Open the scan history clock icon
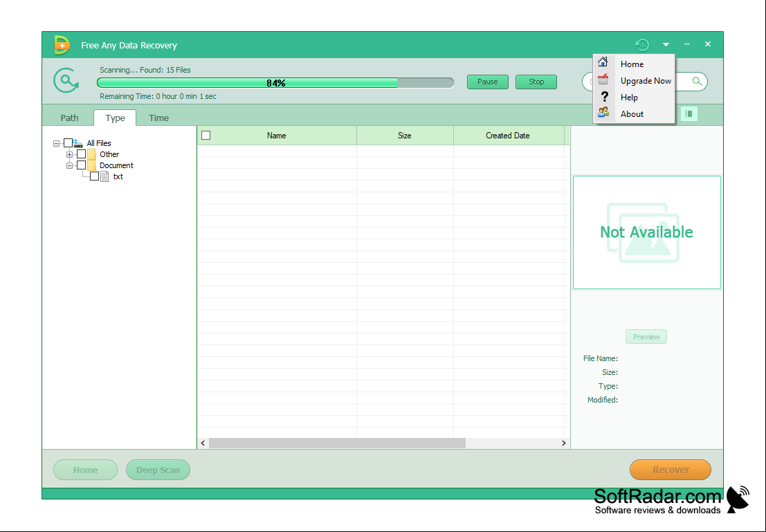 (x=642, y=44)
